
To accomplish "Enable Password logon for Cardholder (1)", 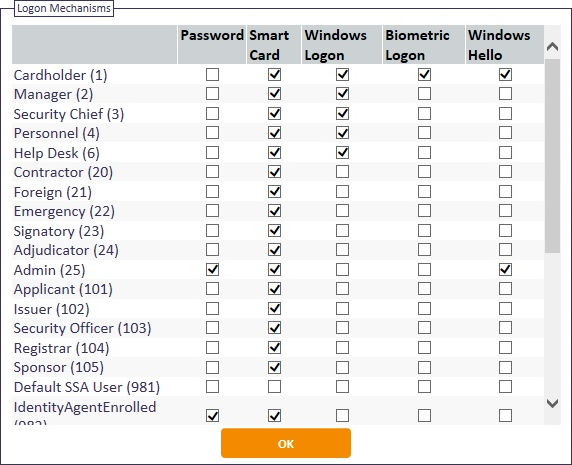I will coord(212,74).
